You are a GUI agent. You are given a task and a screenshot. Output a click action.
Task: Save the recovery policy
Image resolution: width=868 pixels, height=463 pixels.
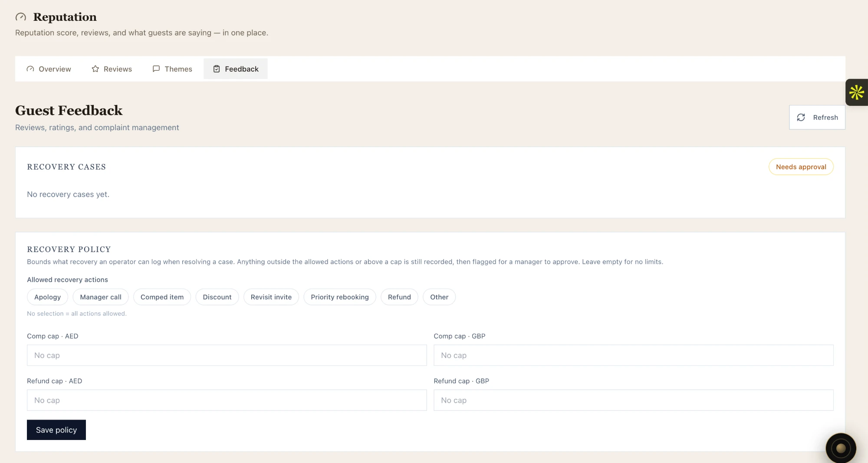(56, 430)
